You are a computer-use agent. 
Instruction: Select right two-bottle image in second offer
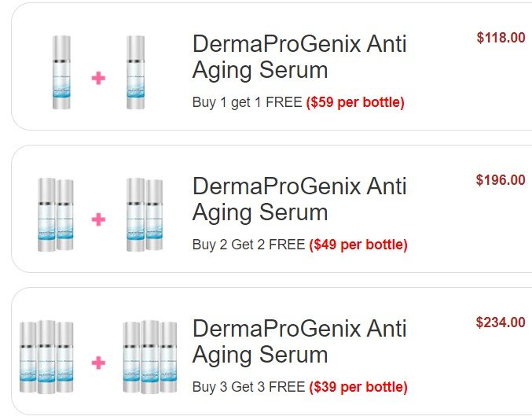145,215
